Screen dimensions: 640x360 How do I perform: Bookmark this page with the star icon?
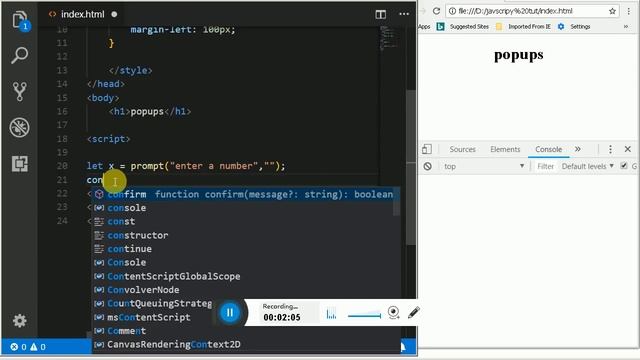[x=612, y=11]
